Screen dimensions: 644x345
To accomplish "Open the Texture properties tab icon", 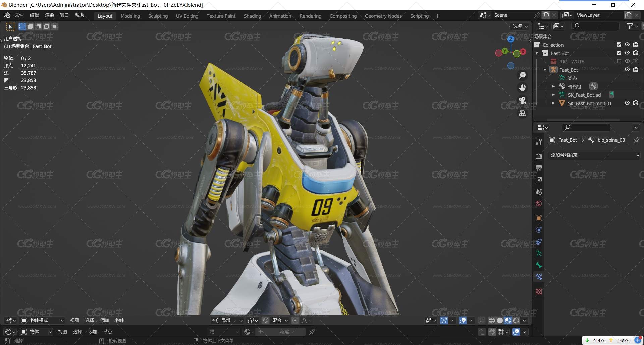I will pyautogui.click(x=539, y=292).
